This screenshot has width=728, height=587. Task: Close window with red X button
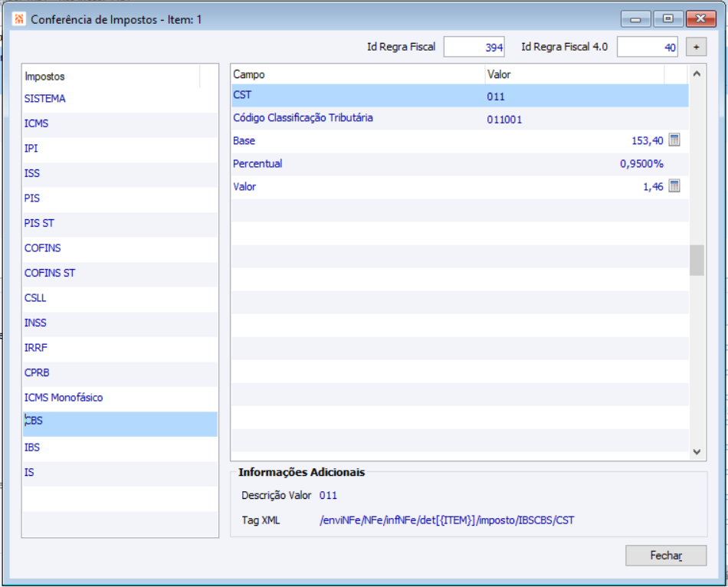tap(700, 19)
